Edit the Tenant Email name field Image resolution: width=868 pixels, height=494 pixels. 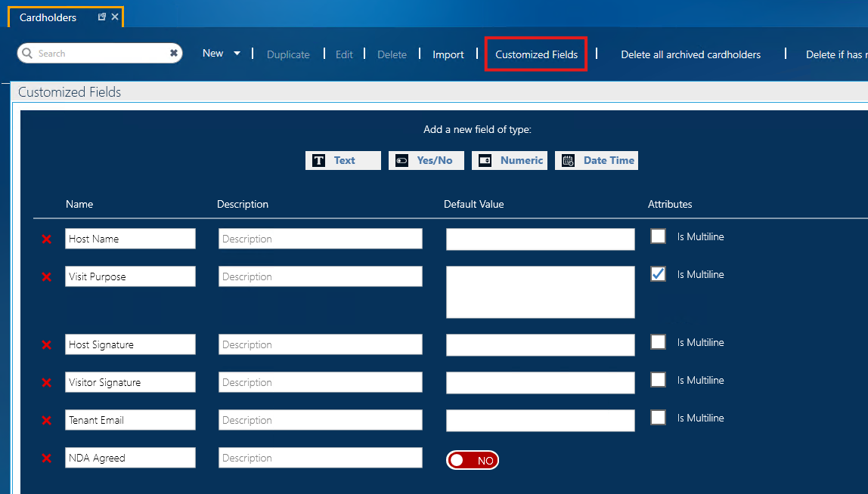pyautogui.click(x=130, y=420)
